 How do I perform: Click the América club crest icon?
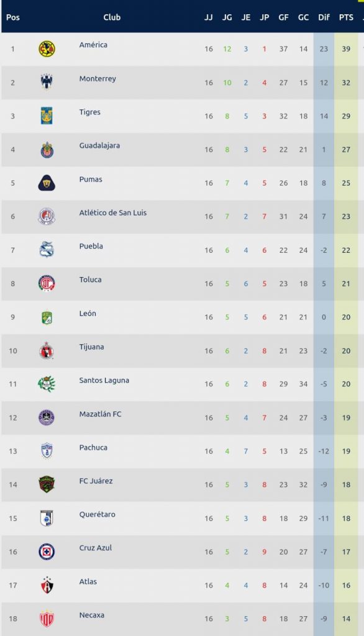(47, 49)
